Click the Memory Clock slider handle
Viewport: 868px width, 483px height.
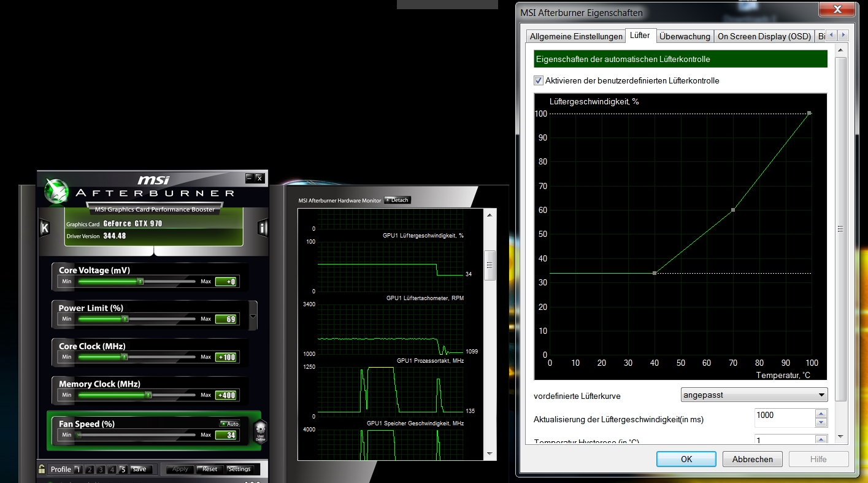click(x=148, y=395)
